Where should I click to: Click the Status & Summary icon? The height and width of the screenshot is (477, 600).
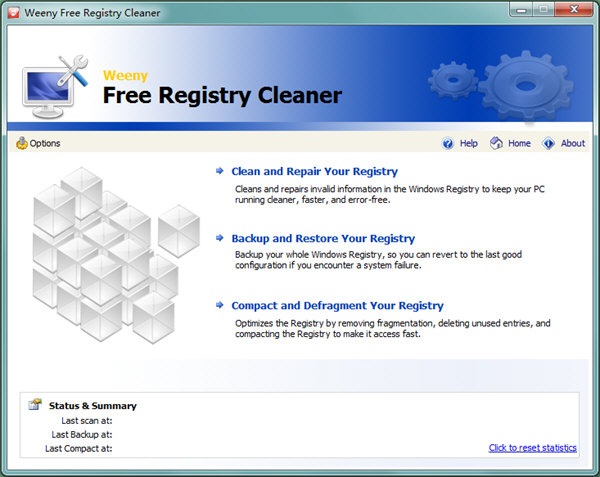35,404
